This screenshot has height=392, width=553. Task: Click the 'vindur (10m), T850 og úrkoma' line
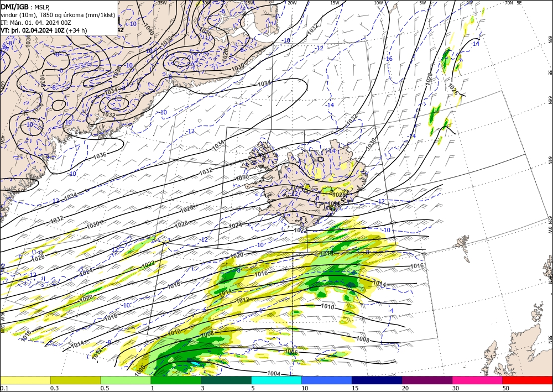57,15
